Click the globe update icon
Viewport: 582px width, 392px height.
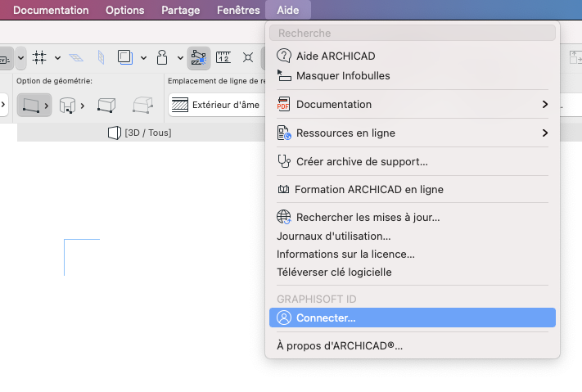pos(284,217)
